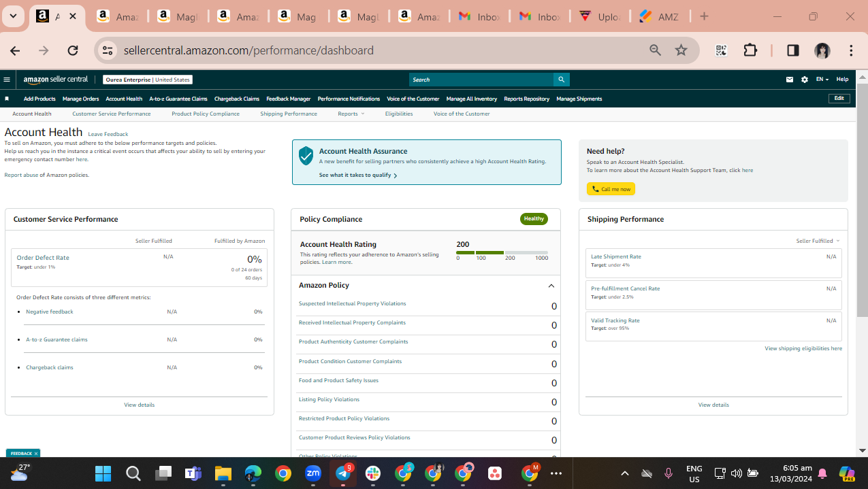
Task: Open the Chrome three-dot menu
Action: [851, 50]
